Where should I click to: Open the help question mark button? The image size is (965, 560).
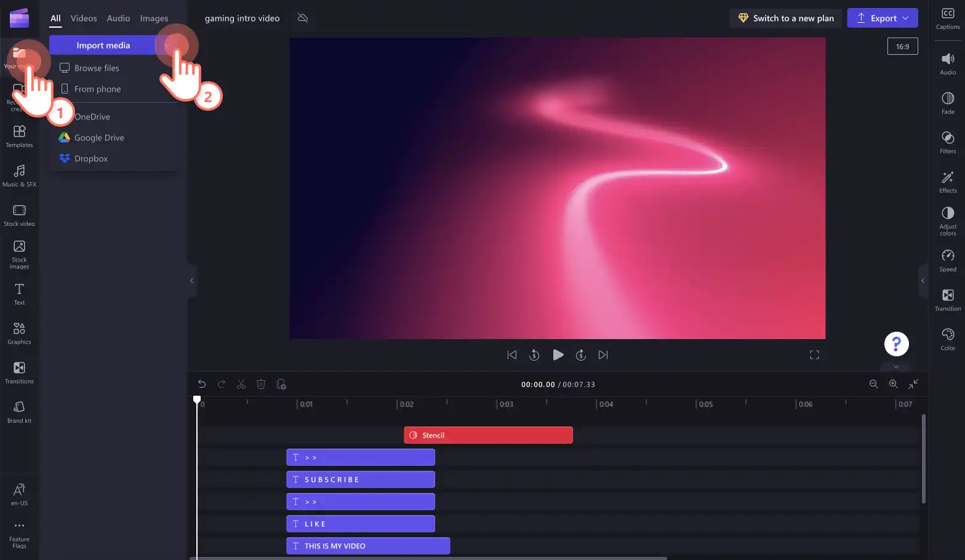(896, 344)
